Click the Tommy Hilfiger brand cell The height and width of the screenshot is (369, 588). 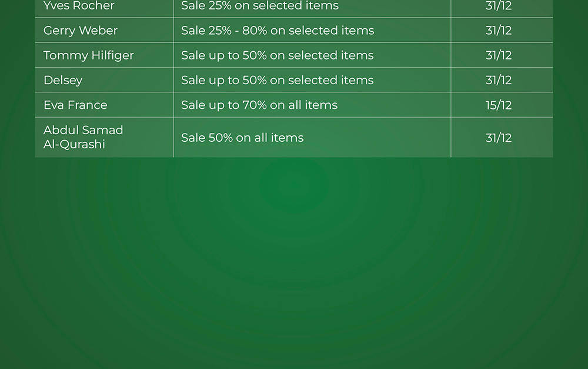(89, 55)
